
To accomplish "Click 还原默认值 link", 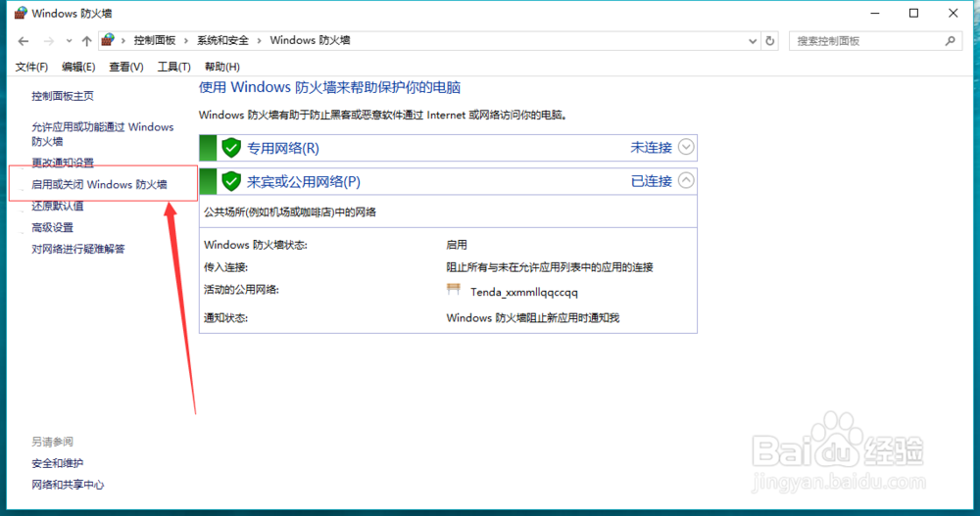I will pyautogui.click(x=58, y=206).
